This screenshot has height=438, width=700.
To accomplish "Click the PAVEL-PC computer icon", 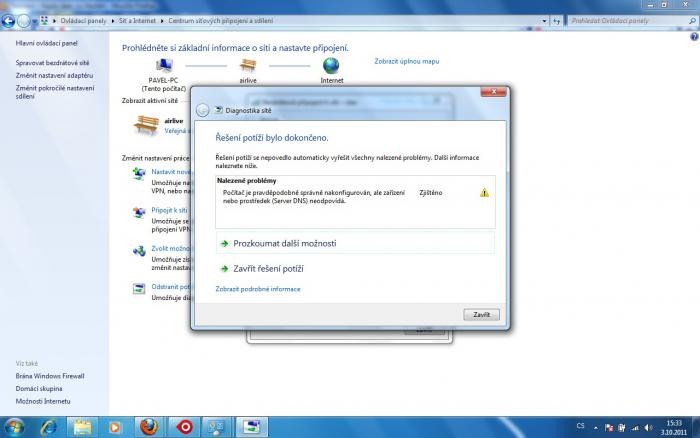I will (x=159, y=66).
